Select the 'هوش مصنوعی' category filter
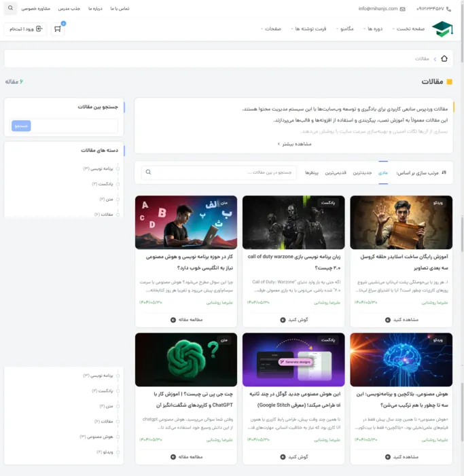 tap(118, 437)
